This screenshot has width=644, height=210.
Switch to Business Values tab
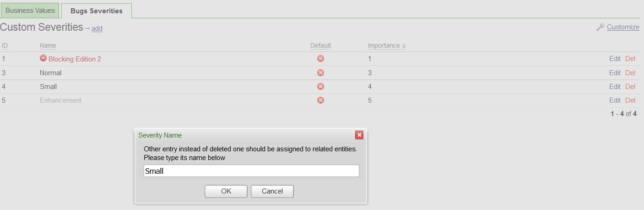(30, 11)
